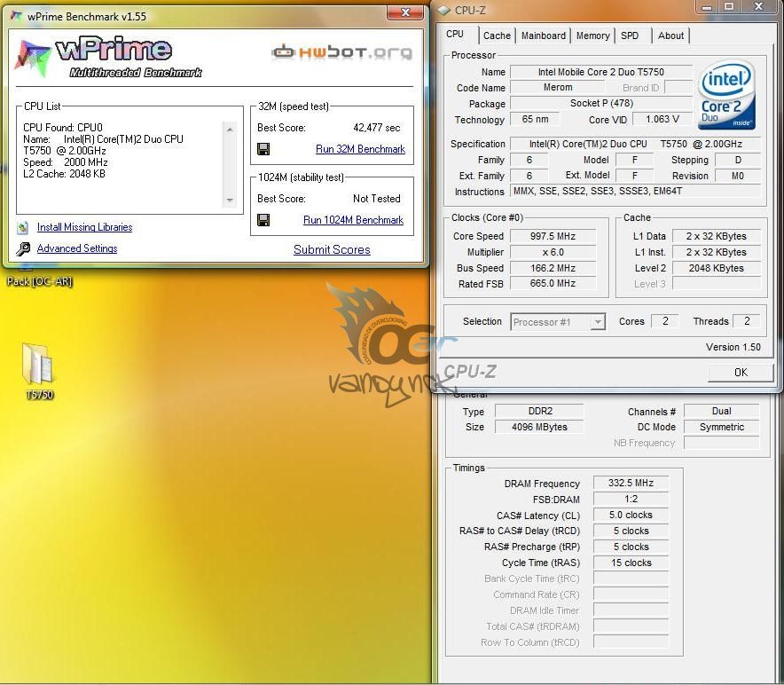Select the Pack [OC-AR] desktop item
This screenshot has height=685, width=784.
tap(39, 281)
